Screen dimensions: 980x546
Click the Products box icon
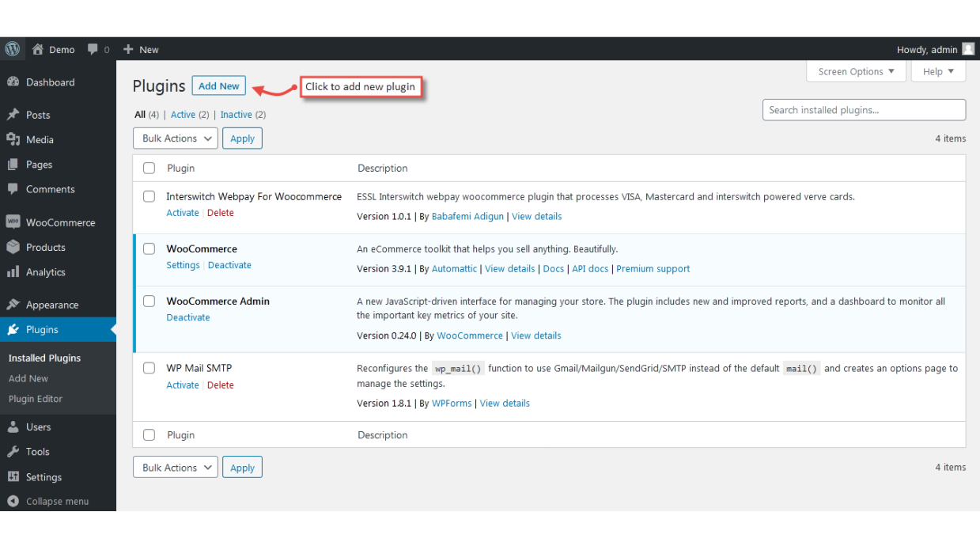tap(13, 247)
